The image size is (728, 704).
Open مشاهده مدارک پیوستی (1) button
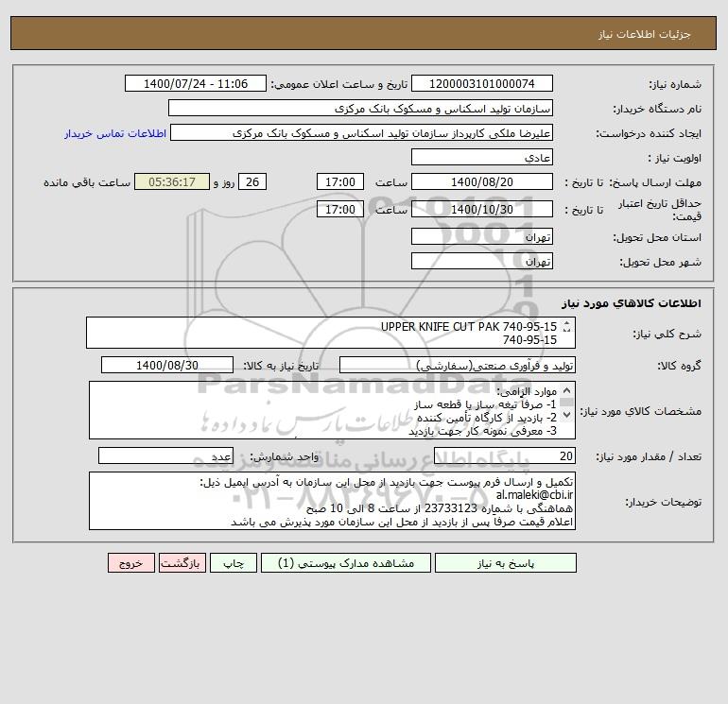tap(346, 563)
